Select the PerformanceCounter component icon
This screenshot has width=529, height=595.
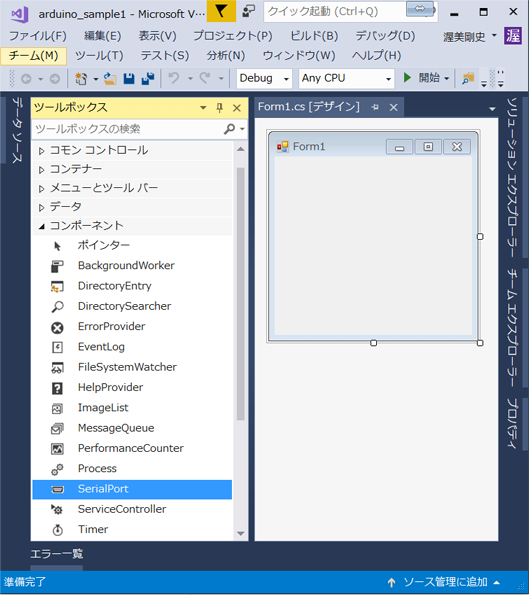coord(57,449)
